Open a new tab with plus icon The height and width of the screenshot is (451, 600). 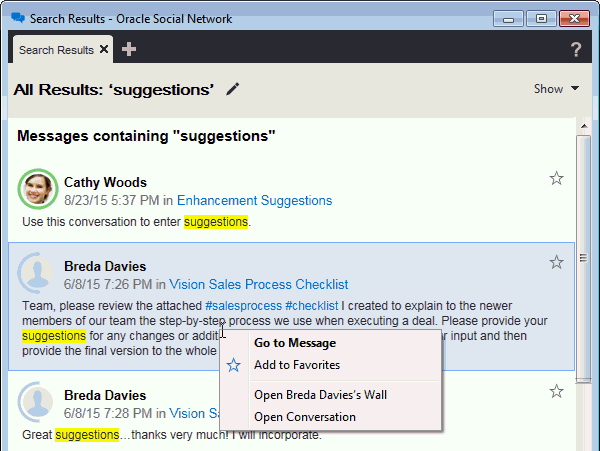click(x=129, y=50)
